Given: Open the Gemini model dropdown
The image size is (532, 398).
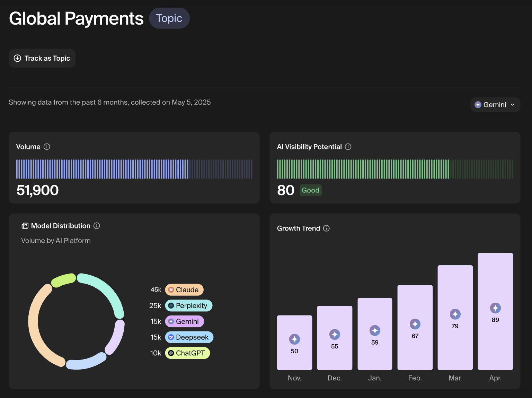Looking at the screenshot, I should 495,105.
